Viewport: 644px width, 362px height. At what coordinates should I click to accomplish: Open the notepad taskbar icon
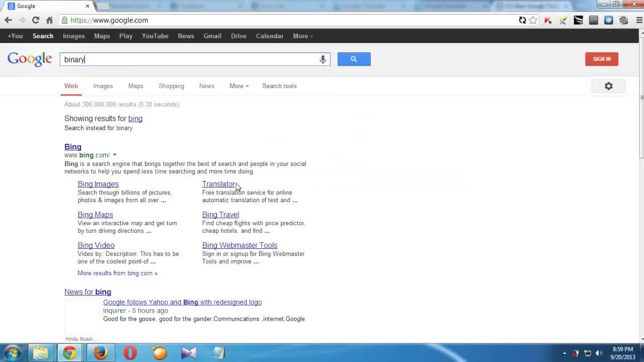tap(218, 352)
